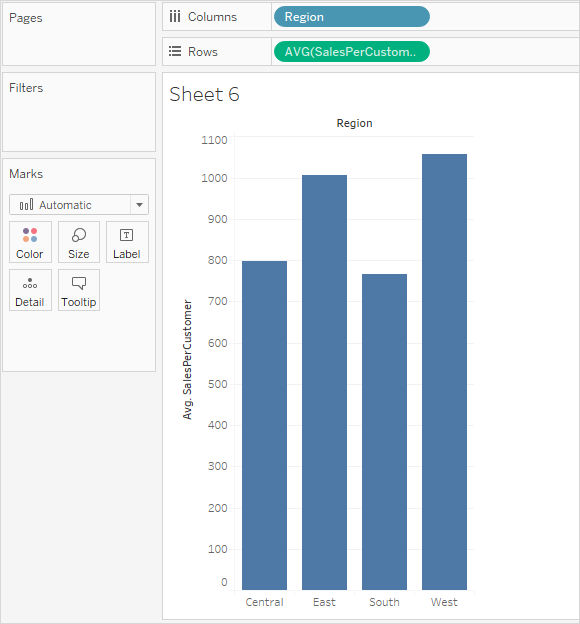Click the South axis label
The height and width of the screenshot is (624, 580).
(x=384, y=602)
